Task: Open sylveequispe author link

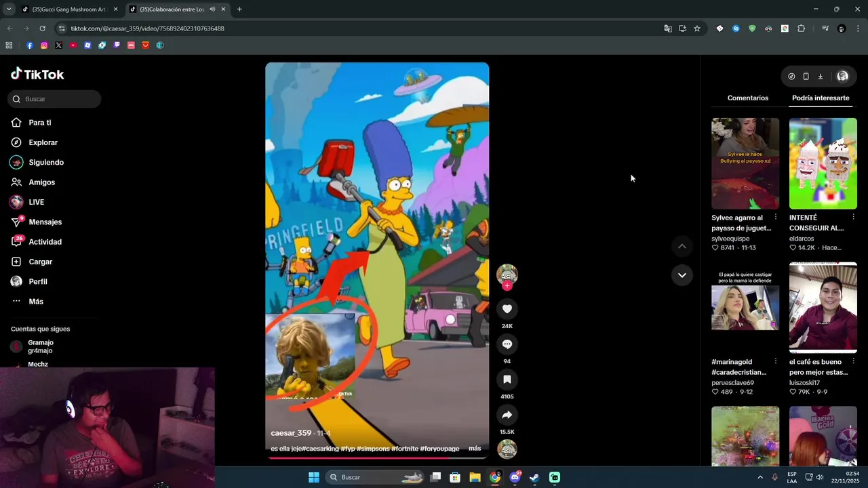Action: click(x=730, y=239)
